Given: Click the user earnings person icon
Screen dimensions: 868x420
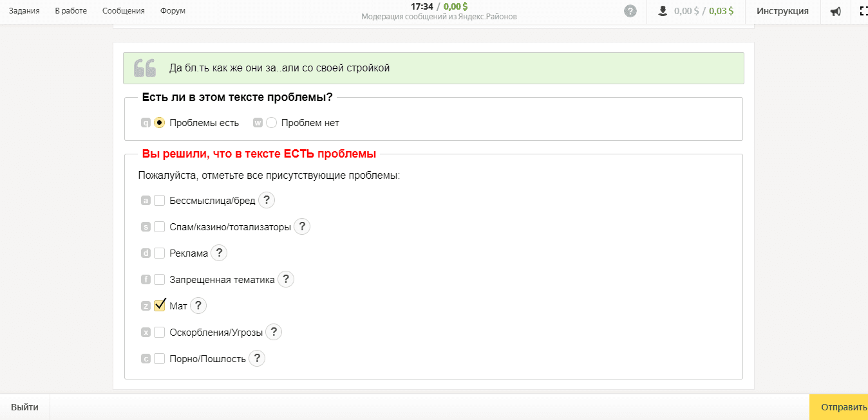Looking at the screenshot, I should (x=663, y=12).
